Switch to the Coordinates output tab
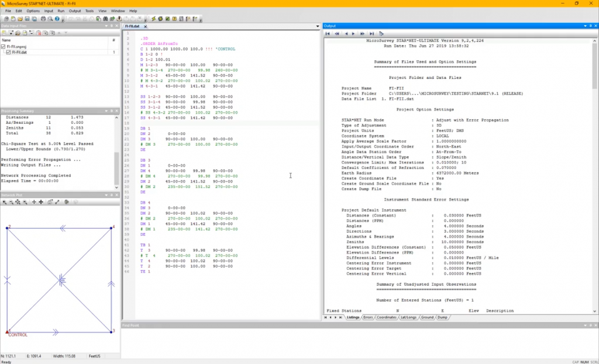Image resolution: width=599 pixels, height=364 pixels. tap(387, 317)
